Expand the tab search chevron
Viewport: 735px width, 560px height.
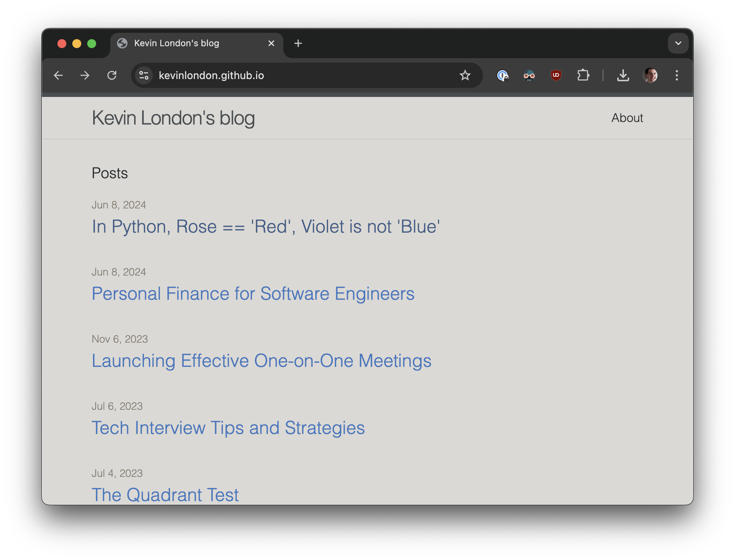(678, 43)
